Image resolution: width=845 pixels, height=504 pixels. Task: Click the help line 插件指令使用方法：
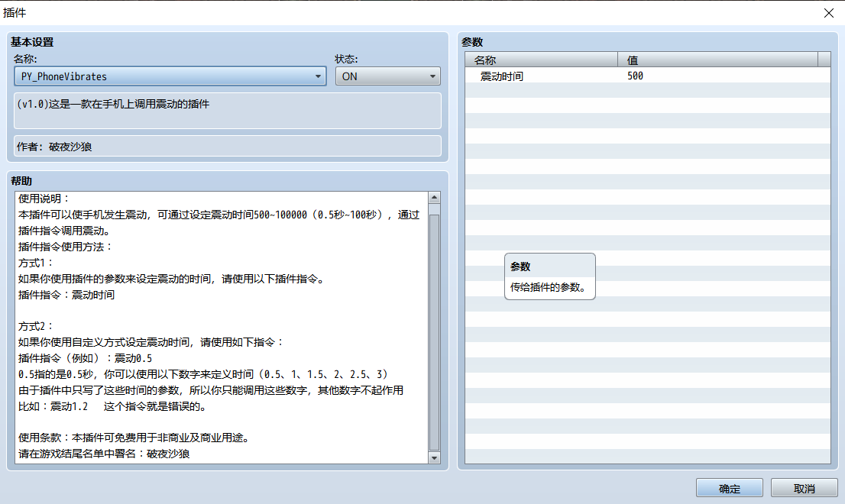66,247
